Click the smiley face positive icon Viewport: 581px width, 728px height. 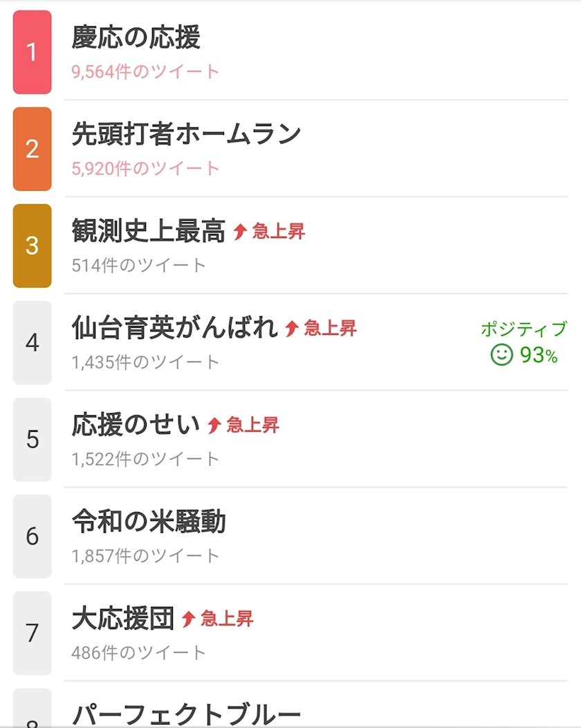(501, 355)
